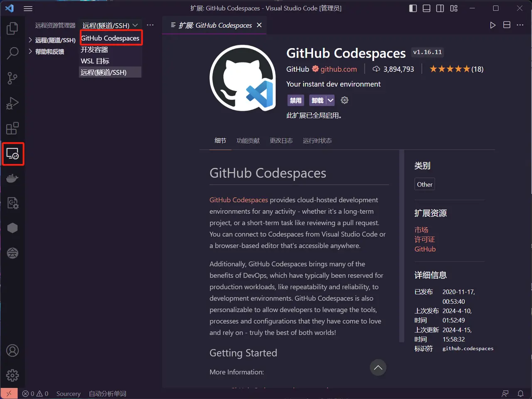Image resolution: width=532 pixels, height=399 pixels.
Task: Open the github.com publisher link
Action: [x=338, y=69]
